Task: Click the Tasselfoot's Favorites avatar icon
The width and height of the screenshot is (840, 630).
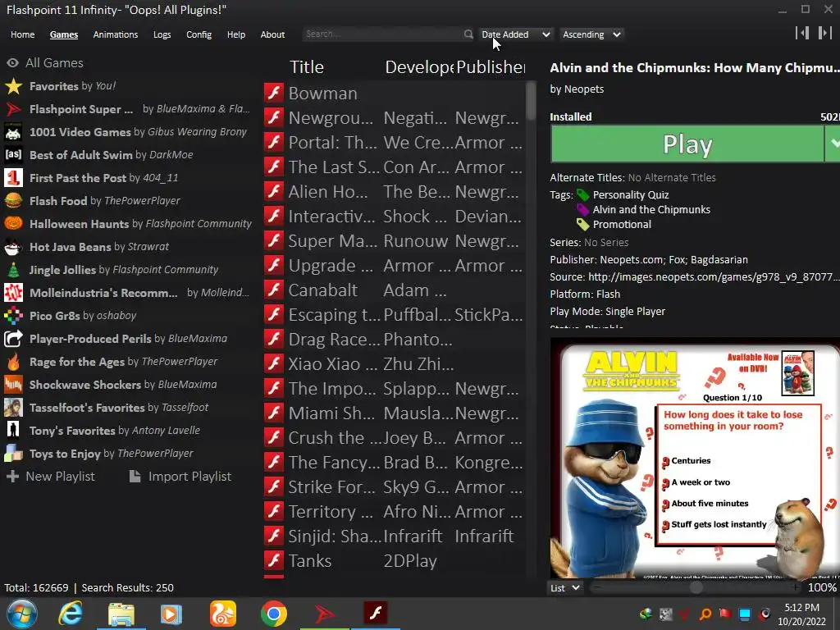Action: (13, 408)
